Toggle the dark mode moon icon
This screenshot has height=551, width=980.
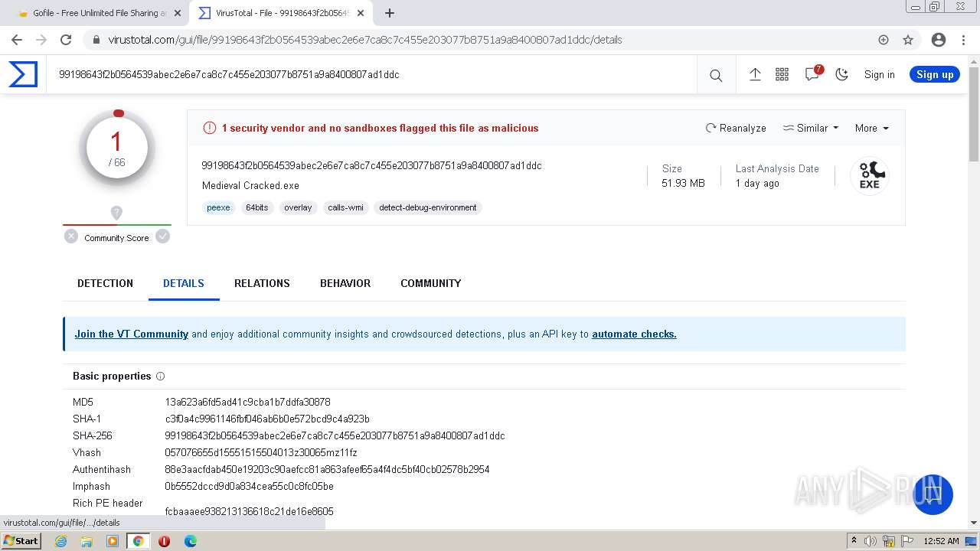coord(842,74)
